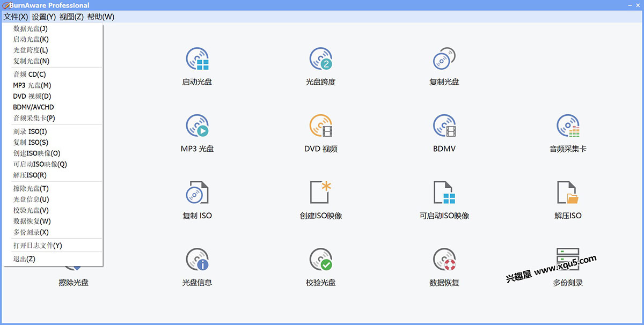Select the BDMV film-disc icon in the main grid

[x=444, y=125]
